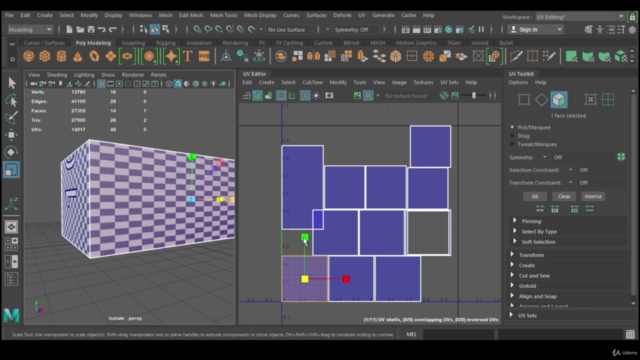Click the SVG tool shelf icon

204,56
